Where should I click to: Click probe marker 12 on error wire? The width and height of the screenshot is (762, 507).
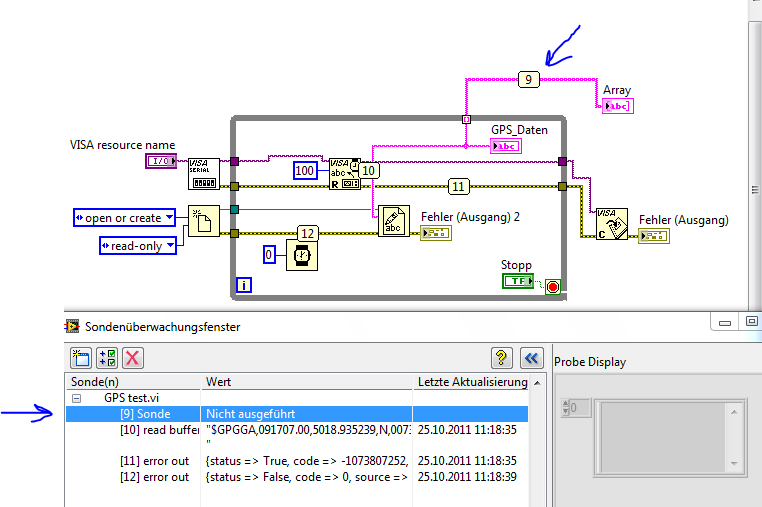[x=308, y=233]
